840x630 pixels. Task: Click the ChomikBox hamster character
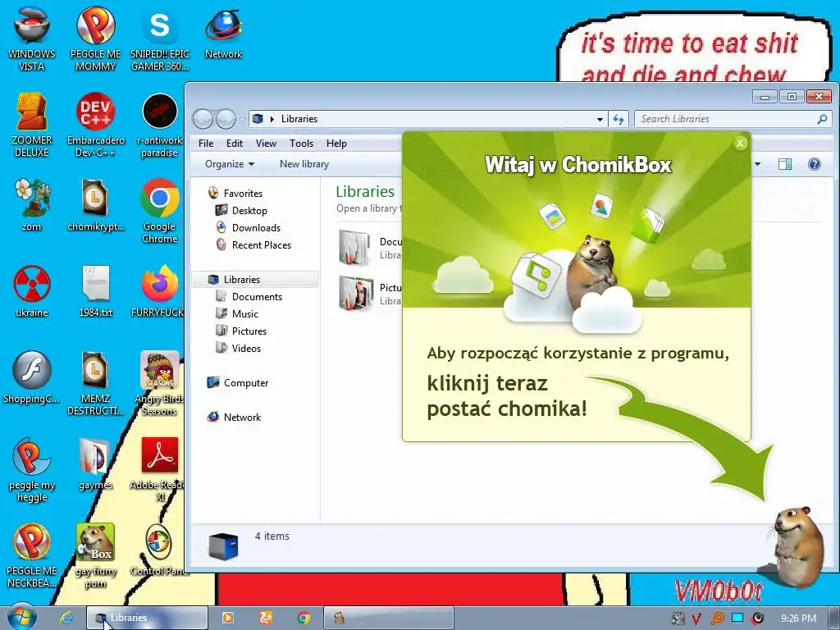point(798,546)
